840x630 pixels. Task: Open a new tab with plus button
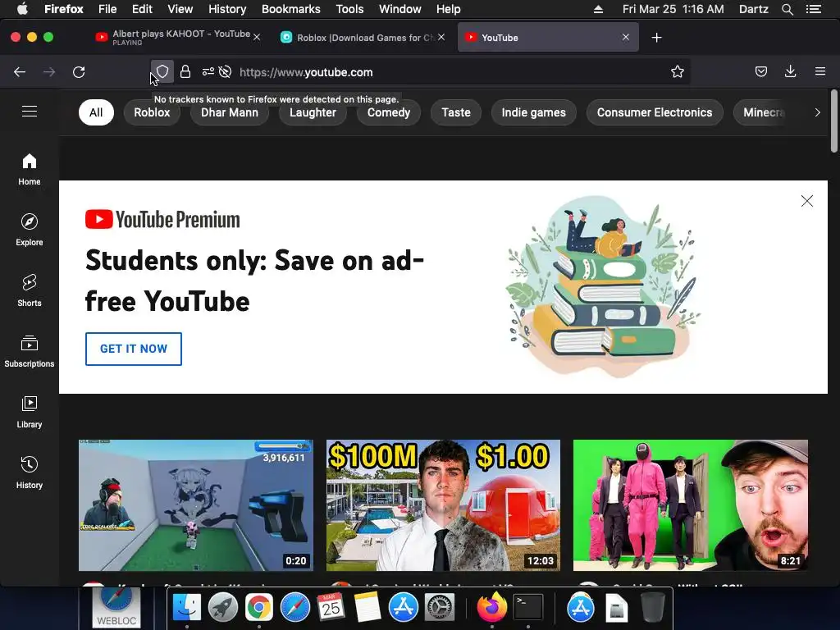coord(657,38)
